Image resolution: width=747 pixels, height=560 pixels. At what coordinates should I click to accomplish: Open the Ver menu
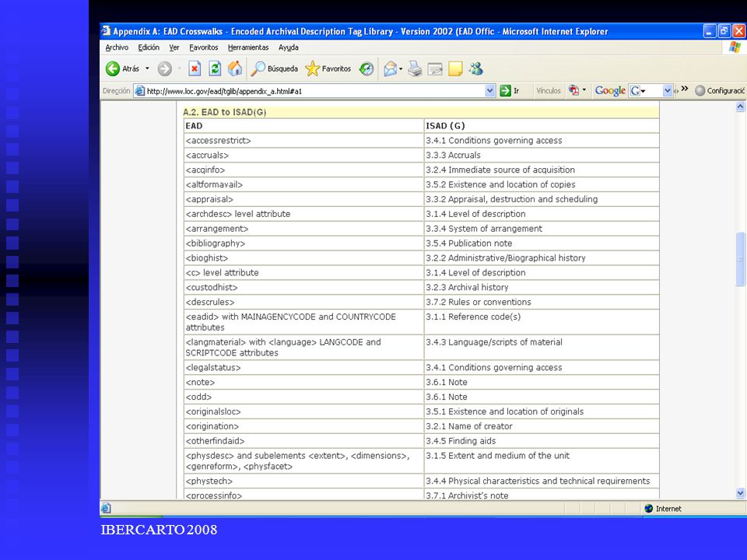pos(174,47)
